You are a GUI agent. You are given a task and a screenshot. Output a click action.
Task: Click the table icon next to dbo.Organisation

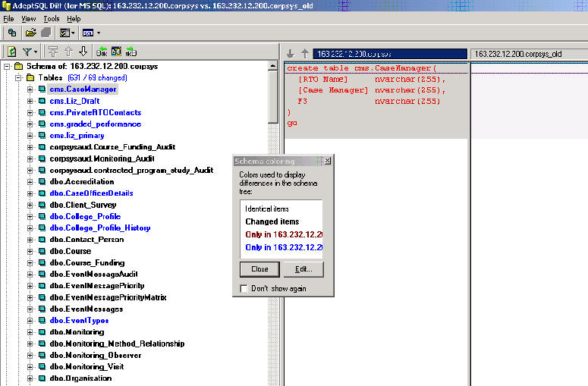tap(42, 378)
